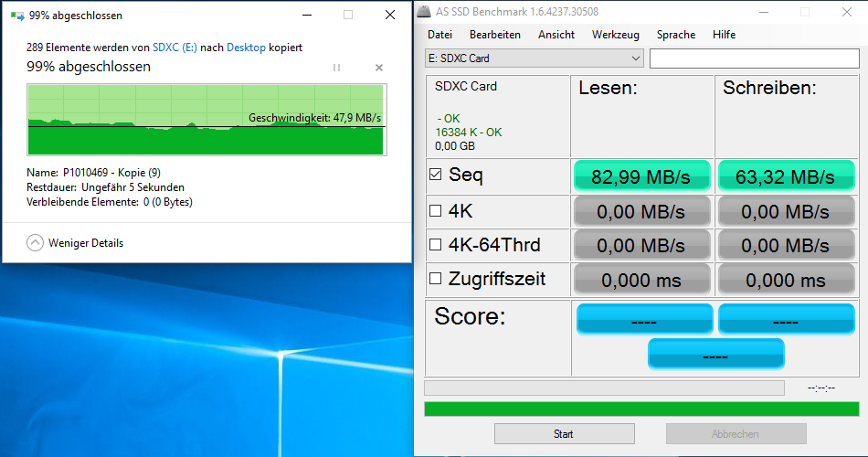
Task: Click the green benchmark progress bar
Action: 641,409
